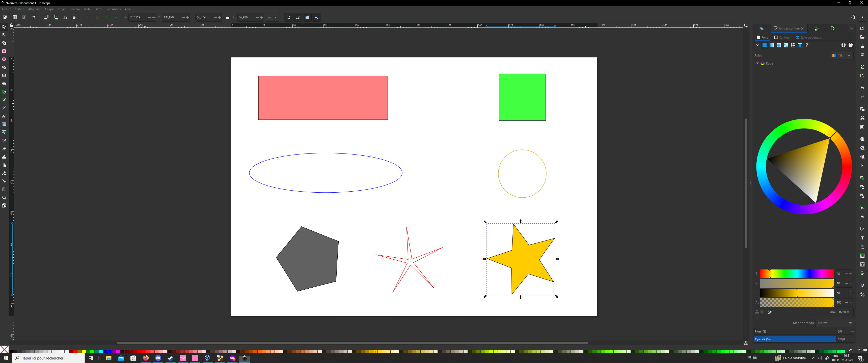Choose swatch fill type
This screenshot has height=363, width=868.
tap(800, 45)
